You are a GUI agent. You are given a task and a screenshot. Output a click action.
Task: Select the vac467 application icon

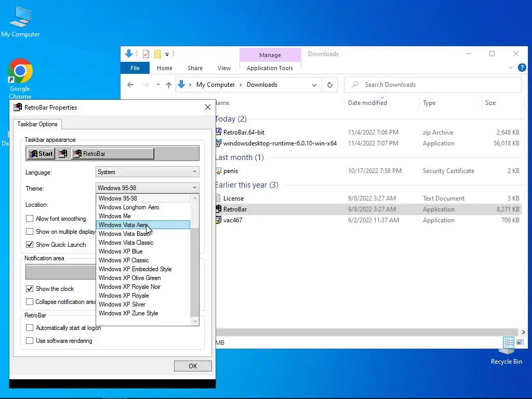(219, 220)
